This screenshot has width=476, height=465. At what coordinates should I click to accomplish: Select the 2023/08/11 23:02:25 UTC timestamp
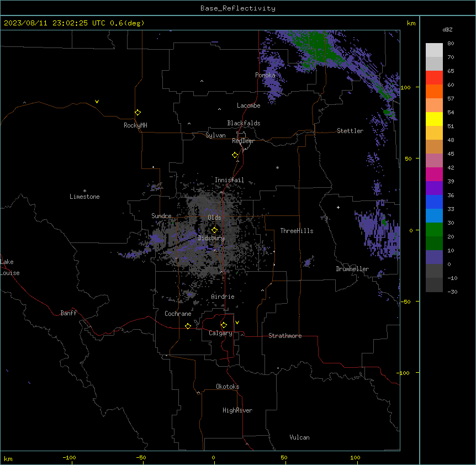[55, 23]
